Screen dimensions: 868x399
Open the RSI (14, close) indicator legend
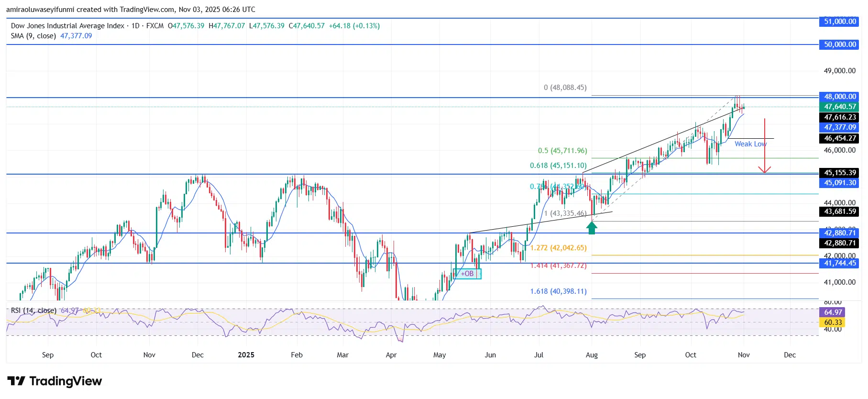[33, 310]
